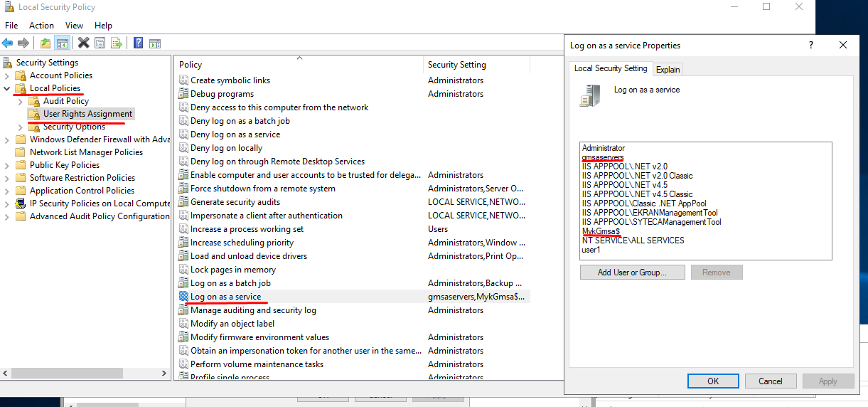Click the Add User or Group button
The image size is (868, 407).
coord(632,273)
